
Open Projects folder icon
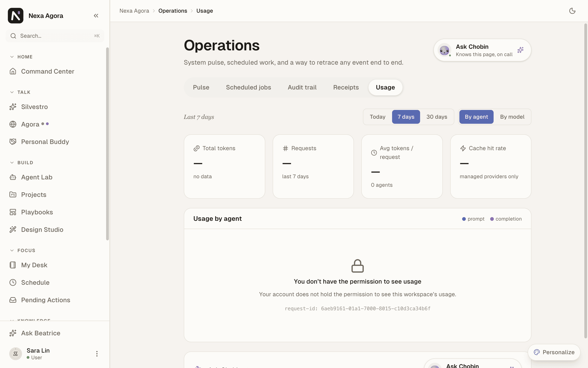pyautogui.click(x=13, y=195)
